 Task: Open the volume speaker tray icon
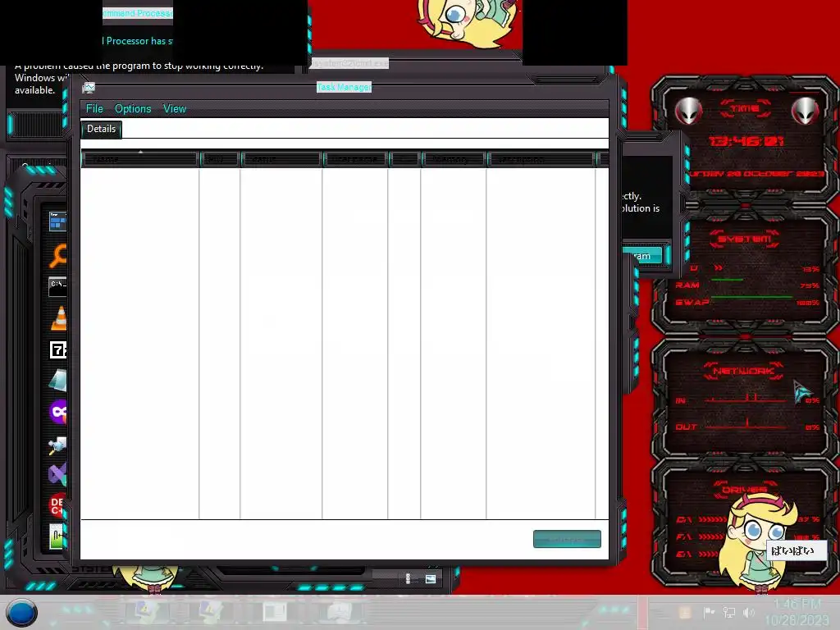749,612
